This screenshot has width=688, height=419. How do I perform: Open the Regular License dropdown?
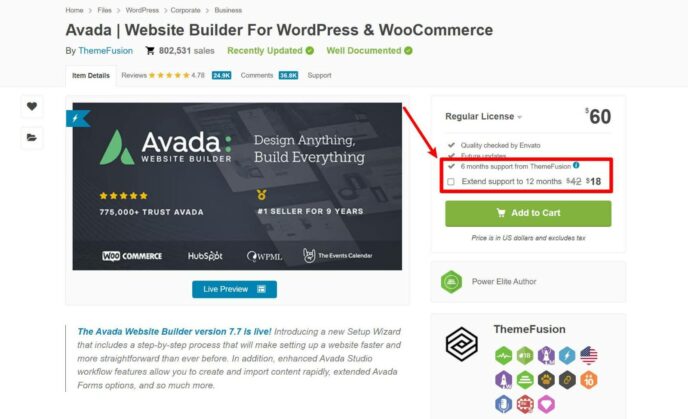(x=484, y=117)
